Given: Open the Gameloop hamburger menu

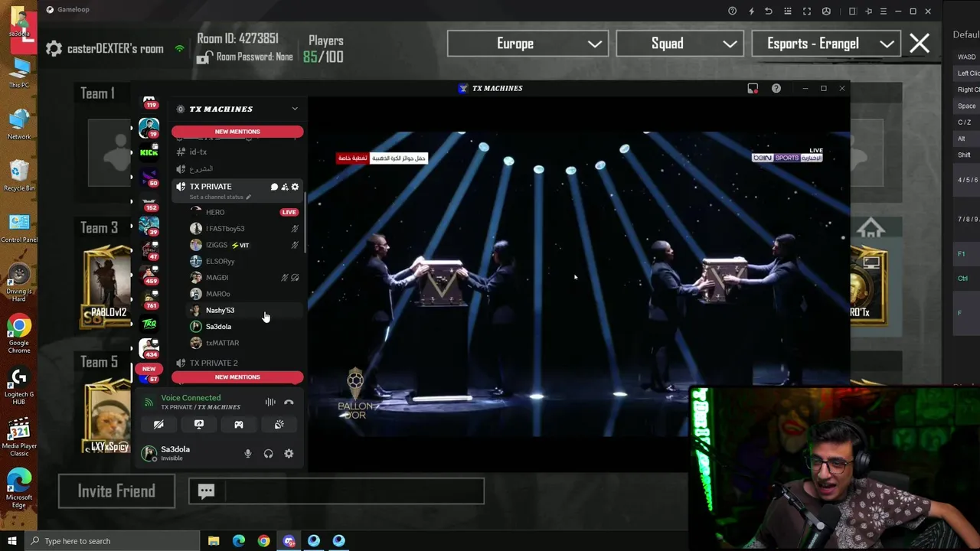Looking at the screenshot, I should click(884, 11).
